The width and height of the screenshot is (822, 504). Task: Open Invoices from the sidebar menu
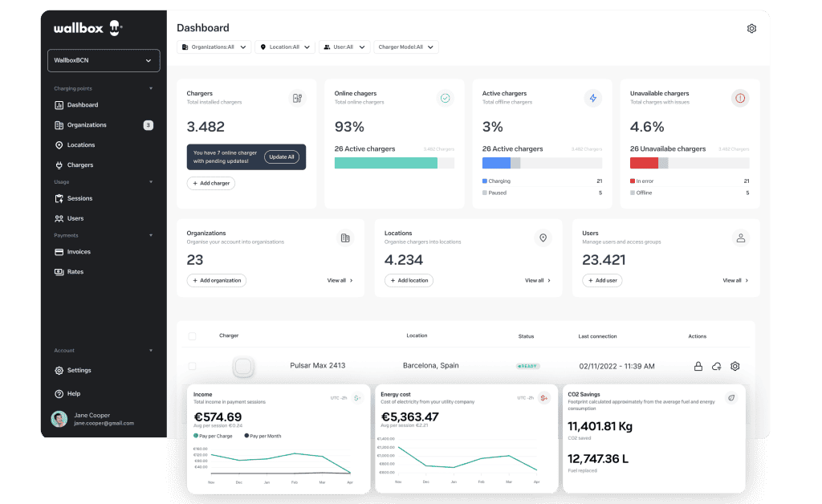click(79, 252)
